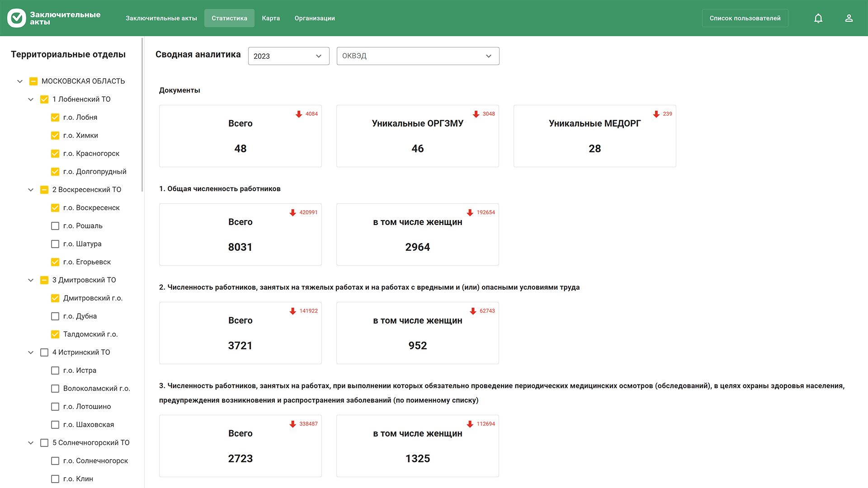Collapse the 5 Солнечногорский ТО node chevron
This screenshot has width=868, height=488.
point(31,443)
